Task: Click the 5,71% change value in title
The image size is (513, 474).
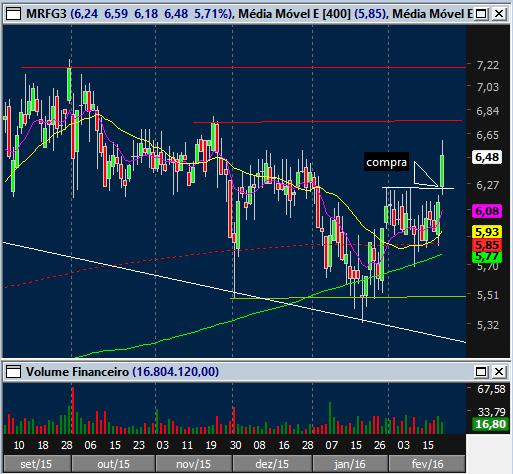Action: coord(212,14)
